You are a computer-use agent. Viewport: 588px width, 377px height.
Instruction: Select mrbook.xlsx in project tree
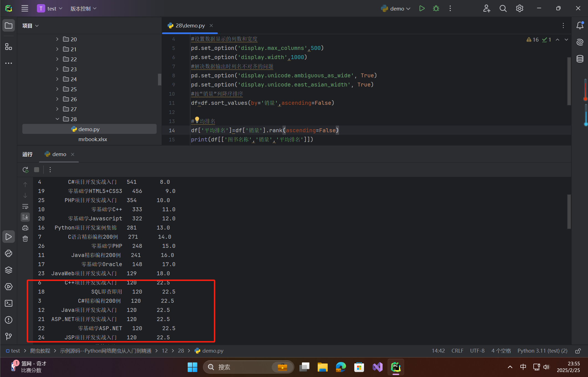coord(93,139)
